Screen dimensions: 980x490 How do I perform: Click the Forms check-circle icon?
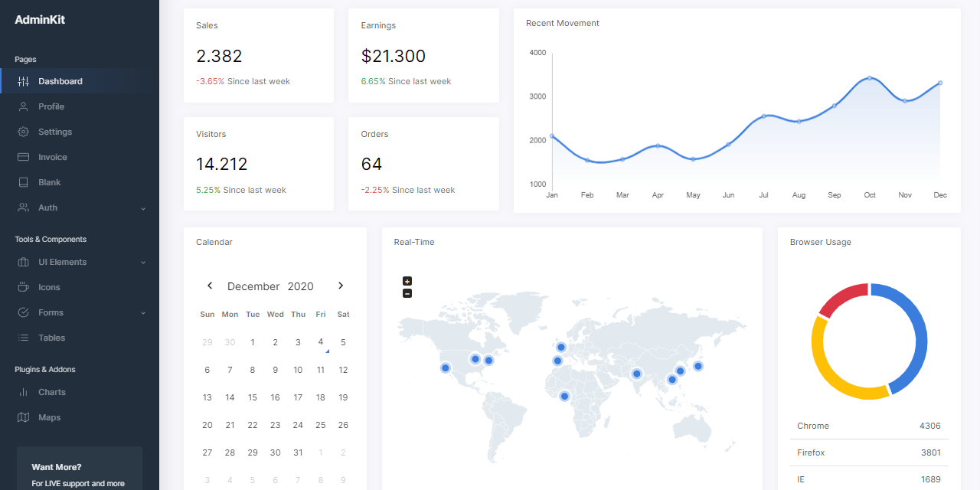tap(23, 312)
